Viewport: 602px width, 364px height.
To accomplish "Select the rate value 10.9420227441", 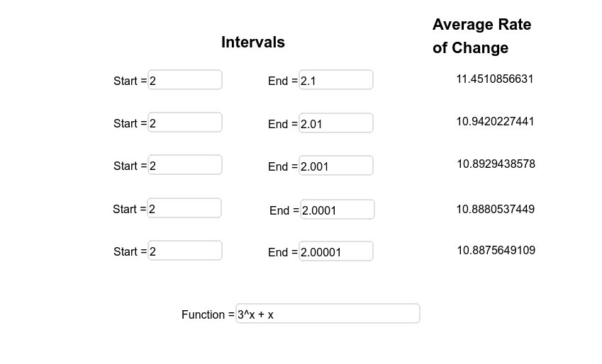I will tap(495, 121).
